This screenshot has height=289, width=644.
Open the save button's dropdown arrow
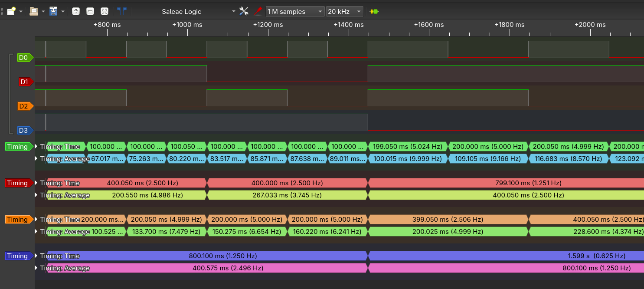63,12
